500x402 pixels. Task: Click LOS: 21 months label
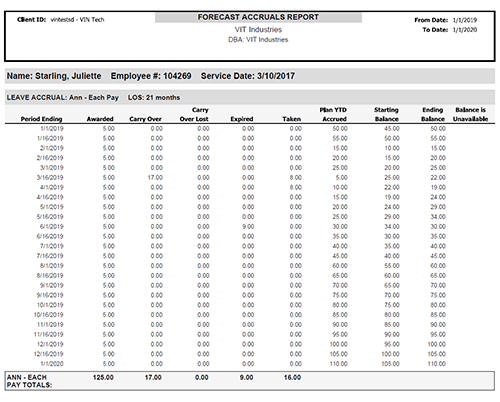(x=154, y=98)
